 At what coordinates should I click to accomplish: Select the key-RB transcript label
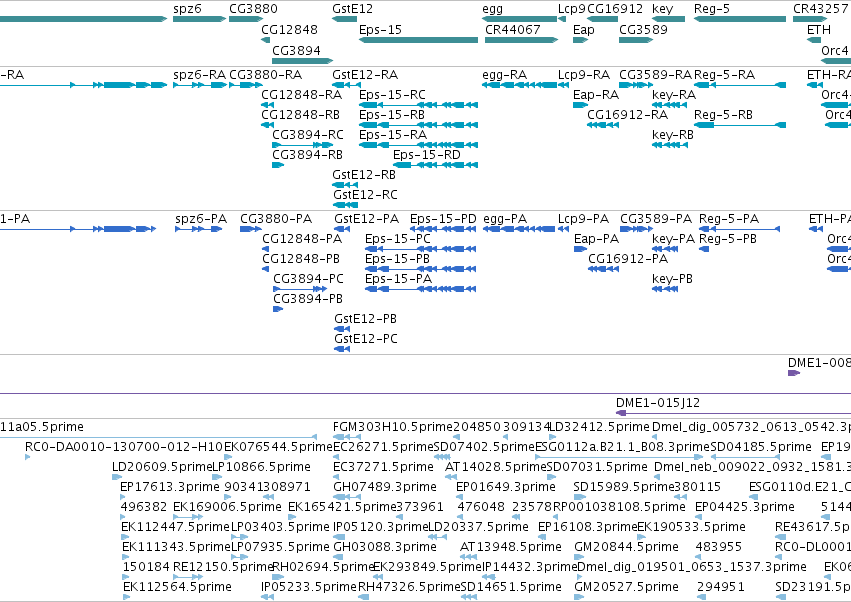tap(672, 135)
